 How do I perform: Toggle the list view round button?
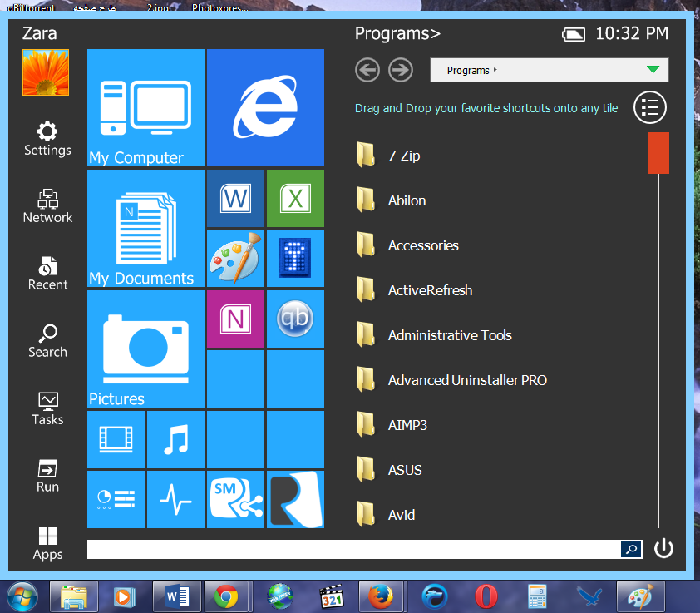[650, 107]
